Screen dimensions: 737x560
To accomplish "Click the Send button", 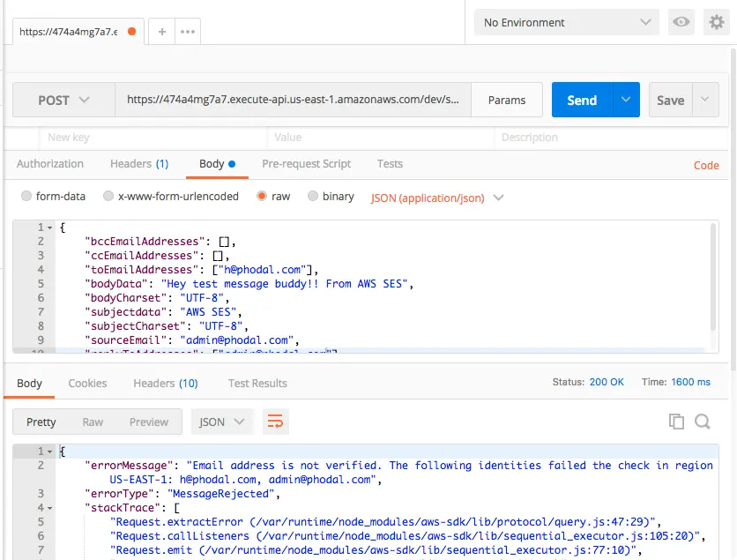I will [x=582, y=100].
